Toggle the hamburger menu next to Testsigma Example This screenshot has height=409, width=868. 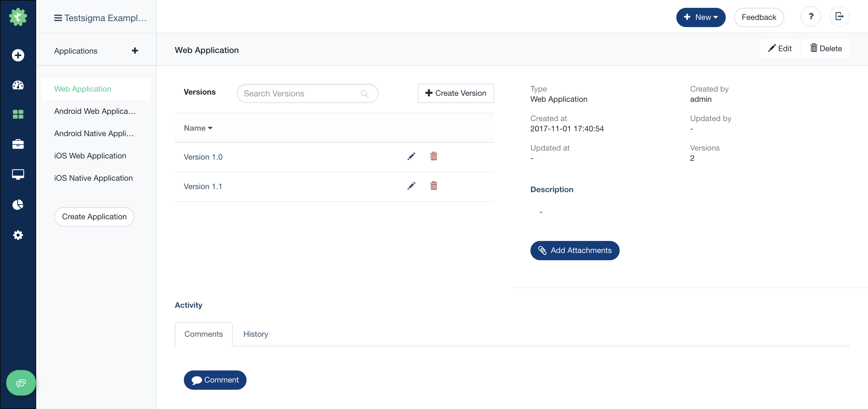[x=58, y=18]
